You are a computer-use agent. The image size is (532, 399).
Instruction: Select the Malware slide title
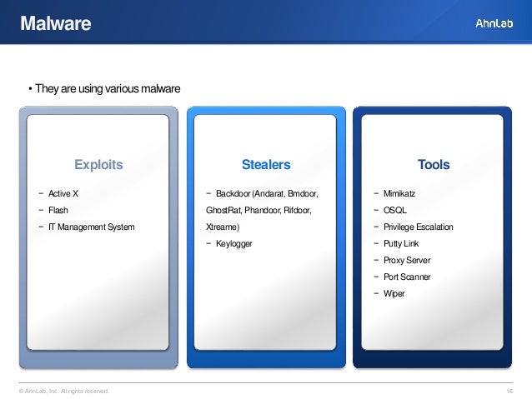pyautogui.click(x=56, y=23)
